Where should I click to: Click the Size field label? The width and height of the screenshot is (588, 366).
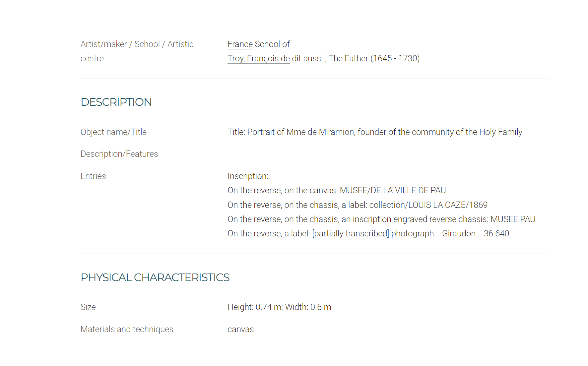[x=88, y=307]
